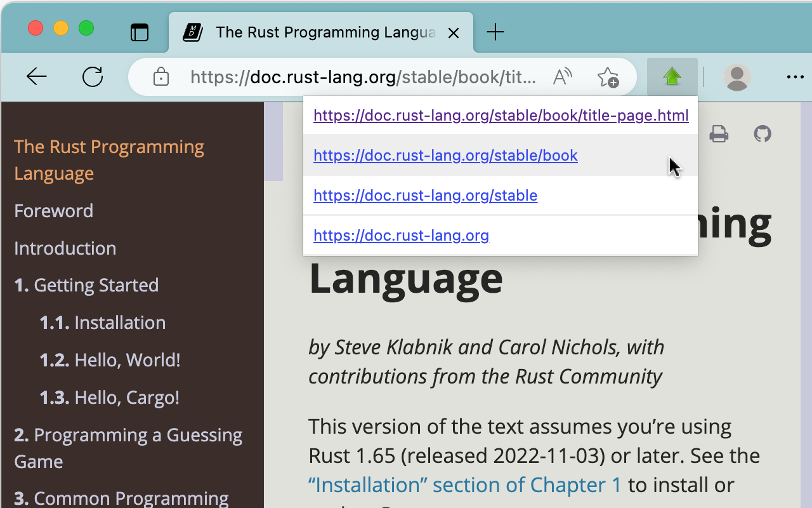Jump to the doc.rust-lang.org root link

tap(401, 236)
